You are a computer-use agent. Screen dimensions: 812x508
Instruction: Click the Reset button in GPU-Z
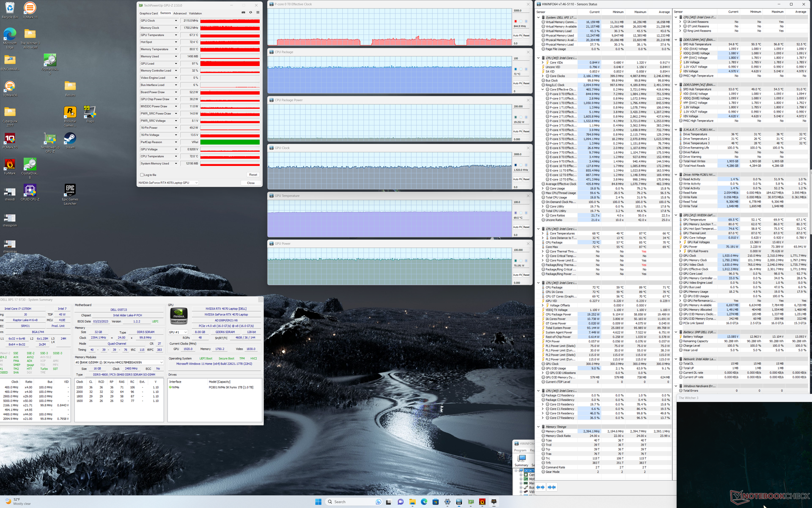tap(253, 175)
